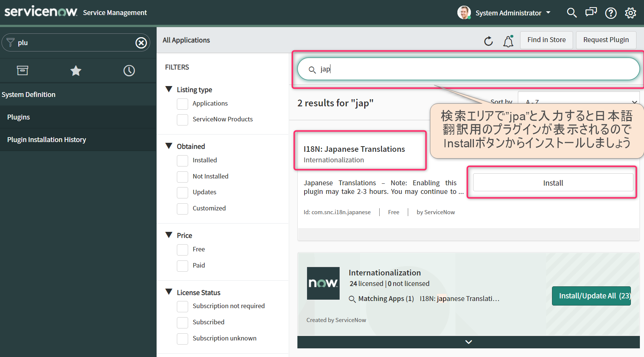Check the Subscribed license status filter

point(182,322)
